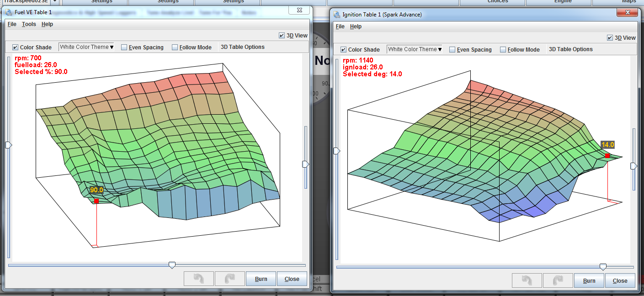Disable 3D View in Fuel VE Table
The height and width of the screenshot is (296, 644).
(282, 36)
